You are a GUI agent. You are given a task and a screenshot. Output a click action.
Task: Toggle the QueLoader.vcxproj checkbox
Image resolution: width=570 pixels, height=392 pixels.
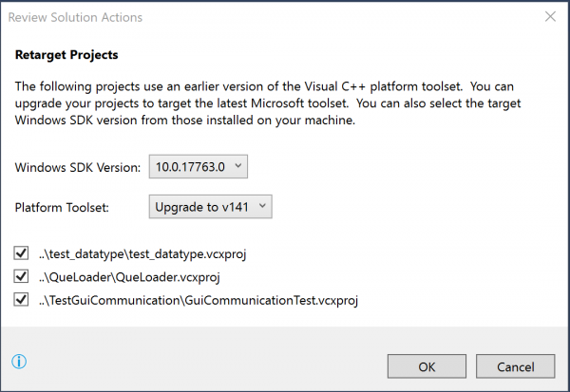(21, 276)
